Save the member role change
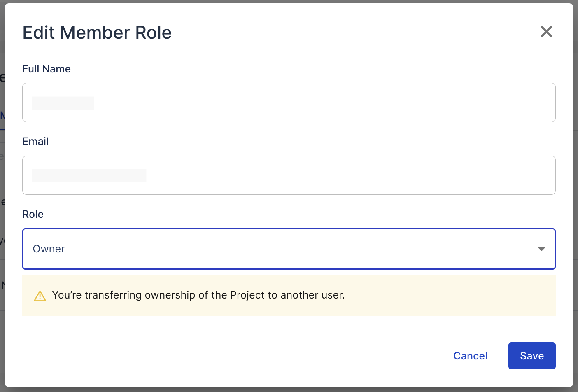The width and height of the screenshot is (578, 392). coord(531,355)
